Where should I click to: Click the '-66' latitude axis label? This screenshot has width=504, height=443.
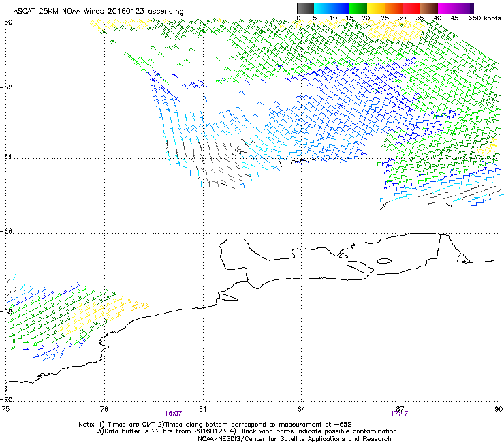tap(7, 231)
